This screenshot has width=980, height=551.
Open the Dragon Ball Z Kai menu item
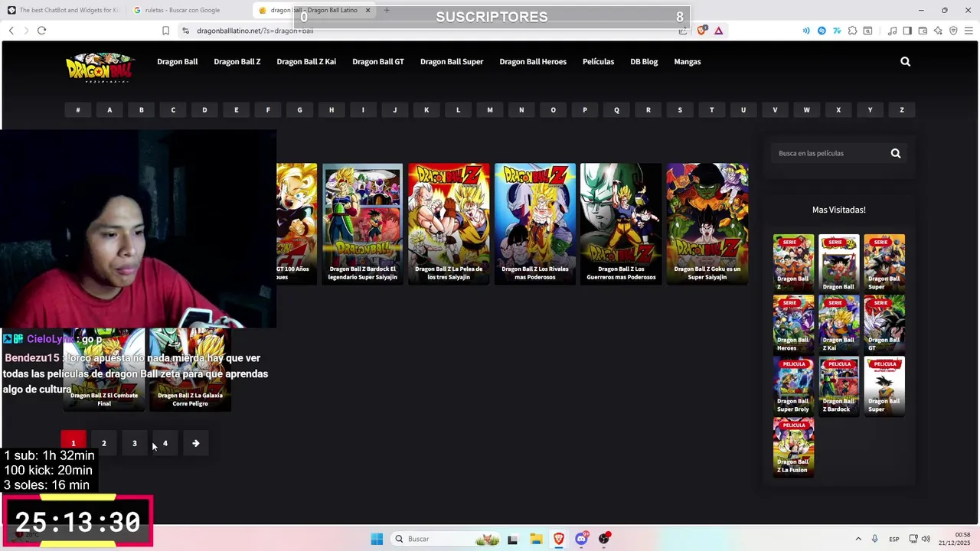coord(306,62)
